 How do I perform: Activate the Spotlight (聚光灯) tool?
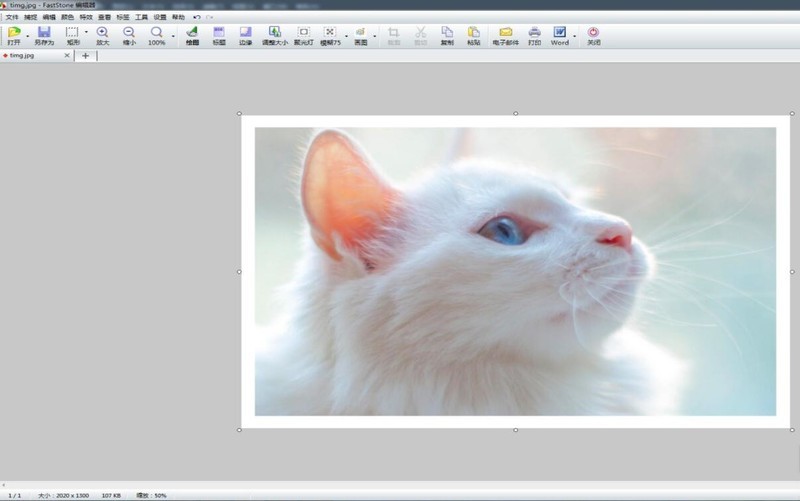point(303,33)
